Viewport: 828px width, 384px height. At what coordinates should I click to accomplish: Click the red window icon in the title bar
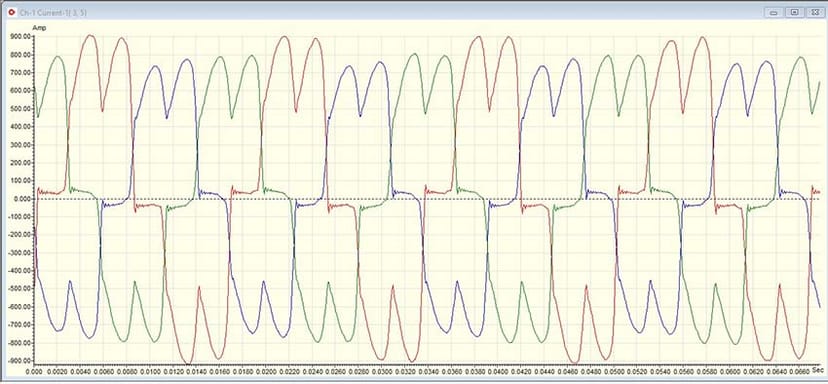(x=12, y=12)
